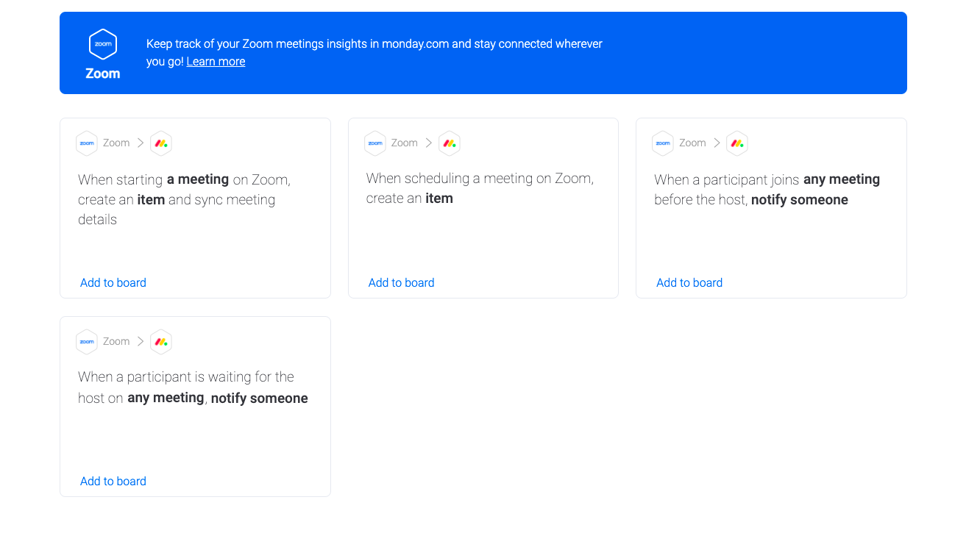The height and width of the screenshot is (536, 980).
Task: Open the Learn more link
Action: (215, 61)
